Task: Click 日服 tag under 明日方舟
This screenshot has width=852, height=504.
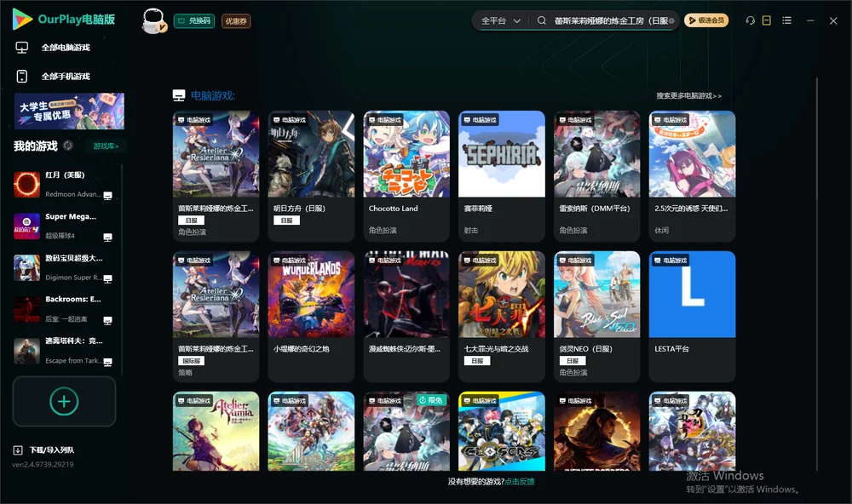Action: [x=286, y=220]
